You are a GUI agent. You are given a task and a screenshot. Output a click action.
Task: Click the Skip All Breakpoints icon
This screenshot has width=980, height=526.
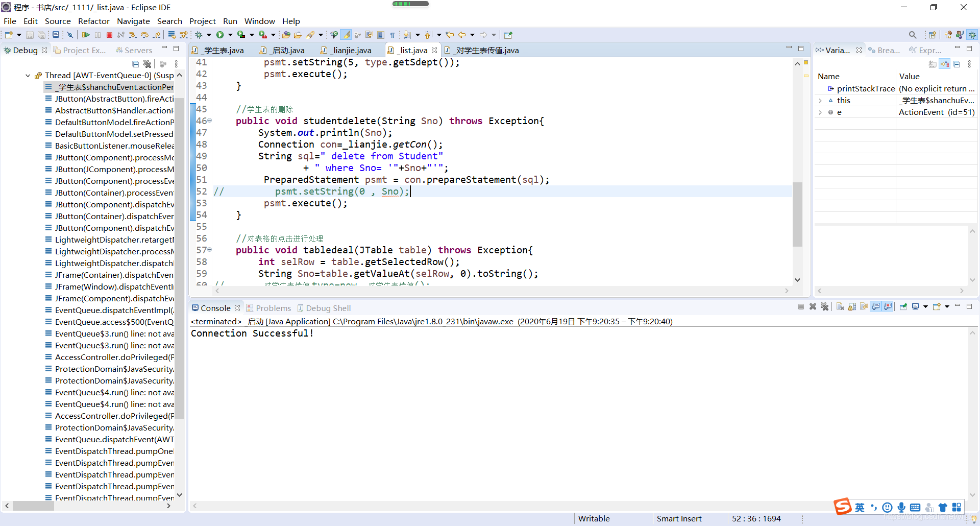(70, 35)
